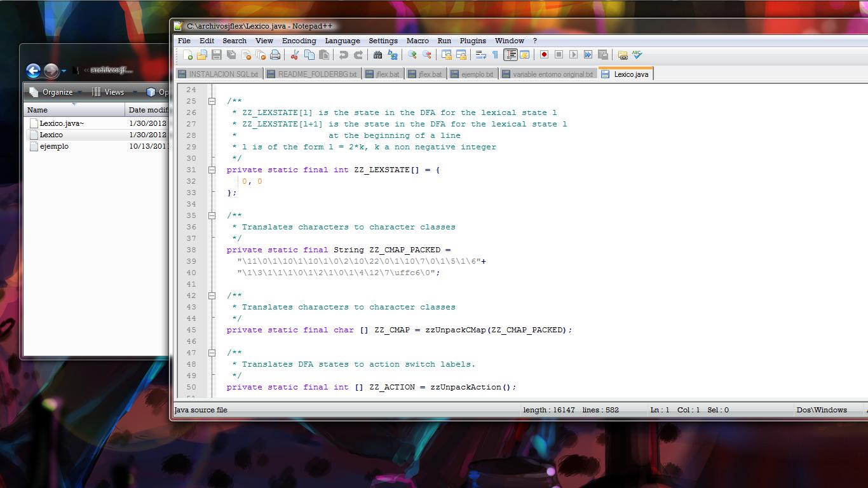Toggle word wrap mode
Viewport: 868px width, 488px height.
coord(481,56)
